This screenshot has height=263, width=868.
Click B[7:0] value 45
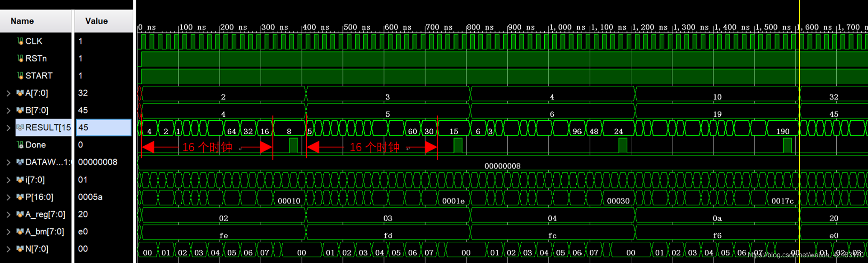click(x=83, y=110)
